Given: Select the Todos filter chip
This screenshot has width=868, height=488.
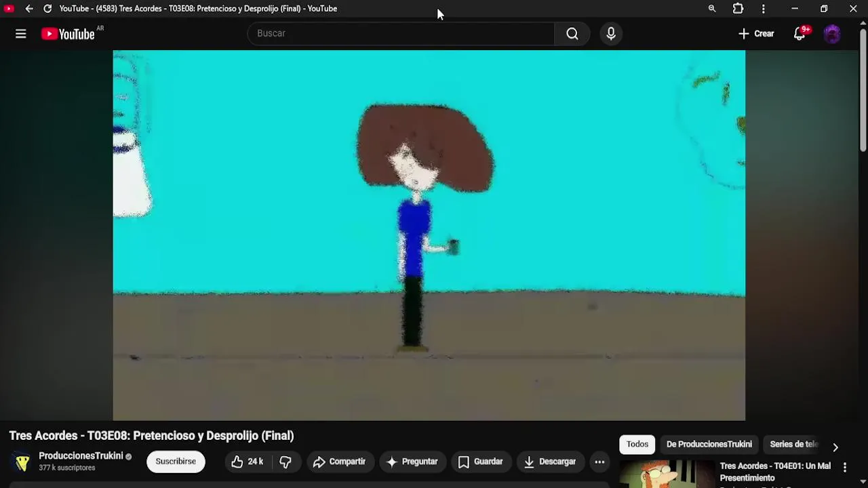Looking at the screenshot, I should click(637, 444).
